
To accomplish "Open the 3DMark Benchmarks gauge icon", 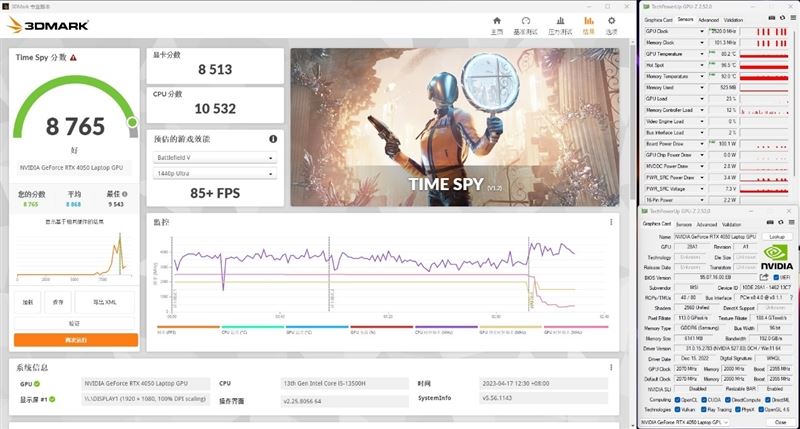I will pyautogui.click(x=526, y=21).
